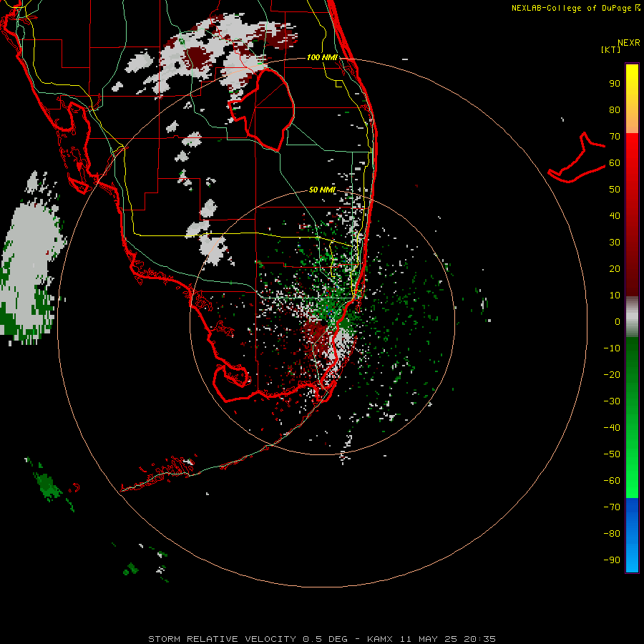This screenshot has width=644, height=644.
Task: Click the -10 label on velocity scale
Action: pyautogui.click(x=612, y=348)
